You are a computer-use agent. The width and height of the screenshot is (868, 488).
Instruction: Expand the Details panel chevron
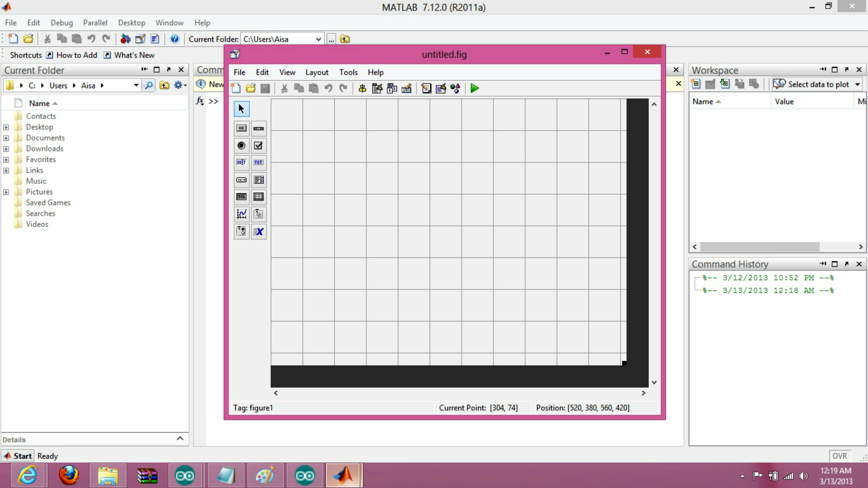click(x=180, y=438)
